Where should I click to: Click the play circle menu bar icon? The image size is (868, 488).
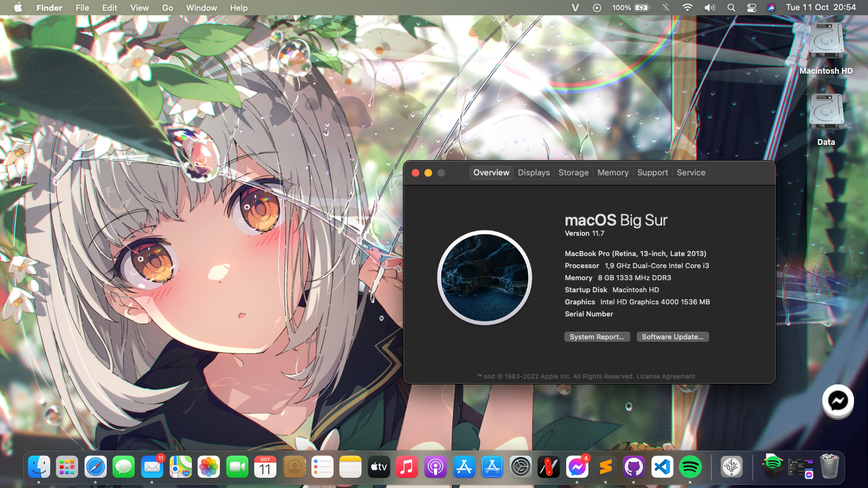click(x=597, y=8)
